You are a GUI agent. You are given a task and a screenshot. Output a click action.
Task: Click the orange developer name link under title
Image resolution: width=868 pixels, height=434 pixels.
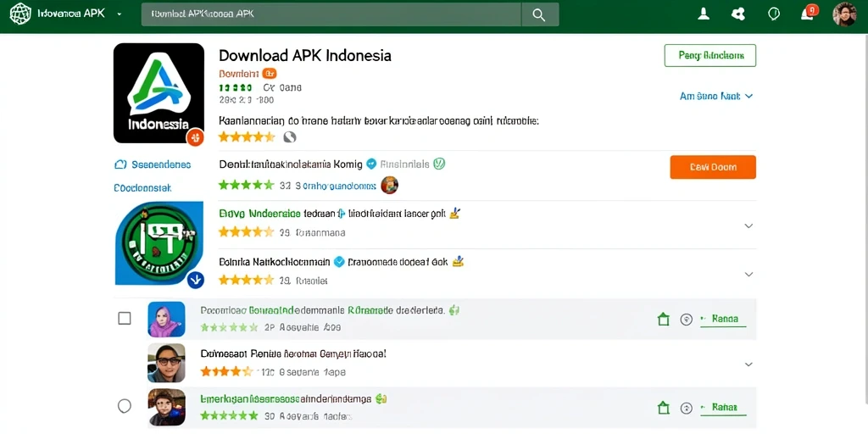click(x=238, y=74)
